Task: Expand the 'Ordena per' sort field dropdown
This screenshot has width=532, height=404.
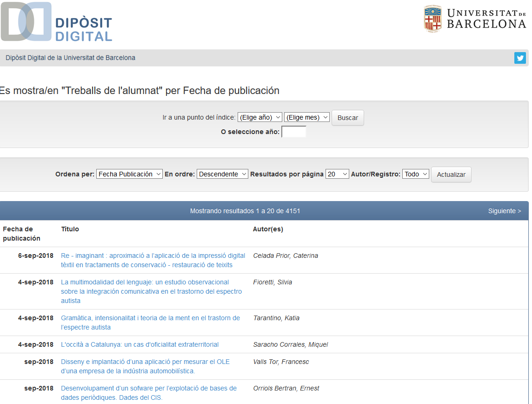Action: pos(129,174)
